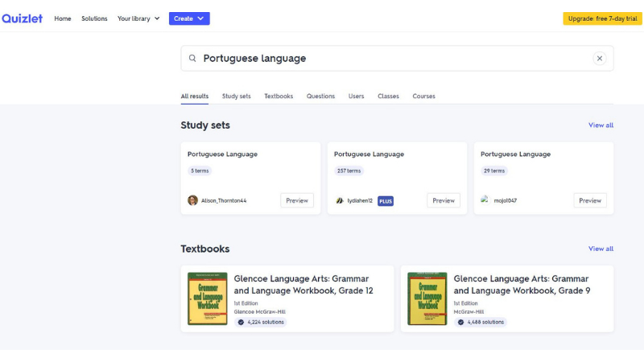
Task: Switch to the Users tab
Action: 356,96
